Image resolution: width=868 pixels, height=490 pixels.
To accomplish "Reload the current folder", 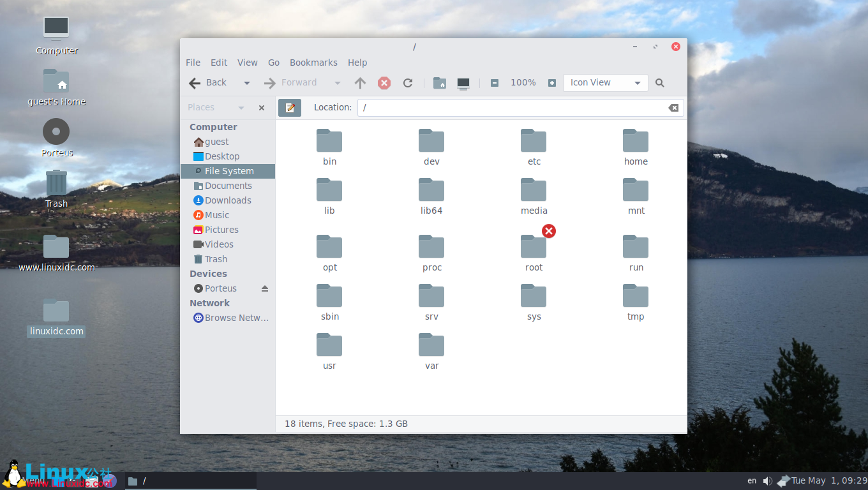I will point(408,83).
